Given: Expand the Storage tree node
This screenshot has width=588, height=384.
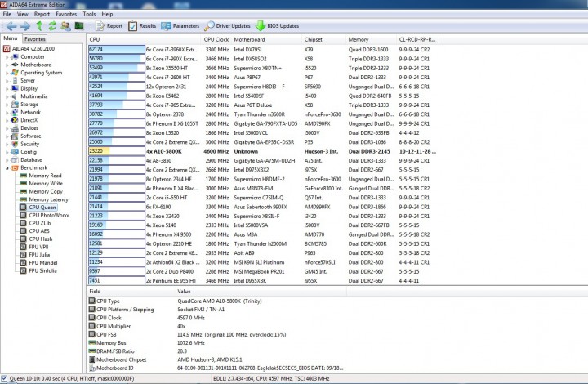Looking at the screenshot, I should point(7,105).
